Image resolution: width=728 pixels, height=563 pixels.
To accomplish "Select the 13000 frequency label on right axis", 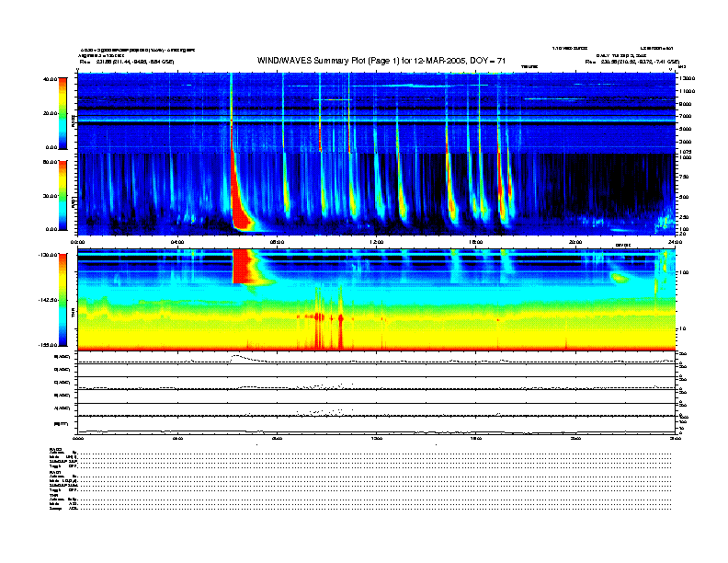I will point(687,78).
